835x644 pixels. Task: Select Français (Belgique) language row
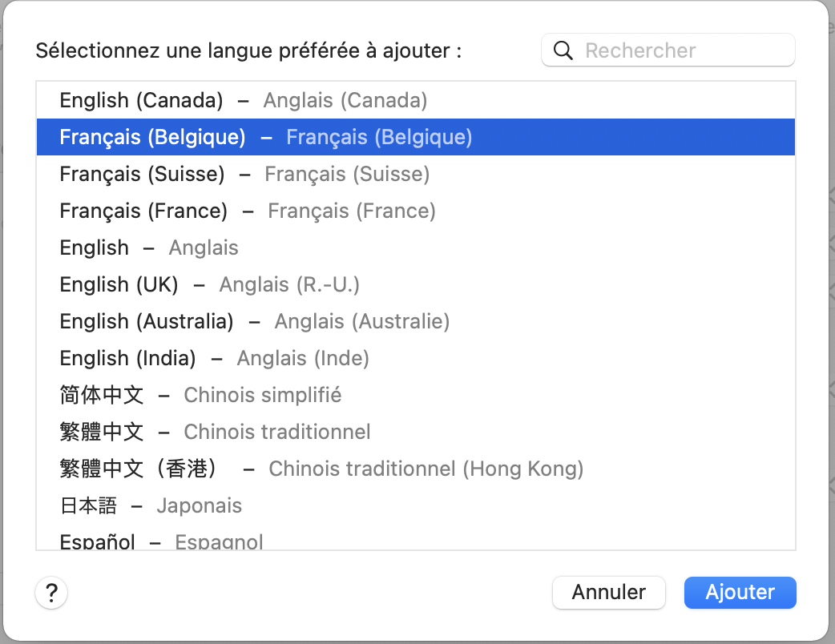265,137
